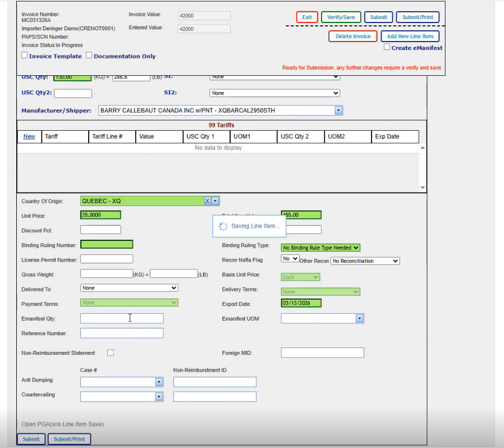Image resolution: width=504 pixels, height=448 pixels.
Task: Toggle the Create eManifest checkbox
Action: [x=387, y=48]
